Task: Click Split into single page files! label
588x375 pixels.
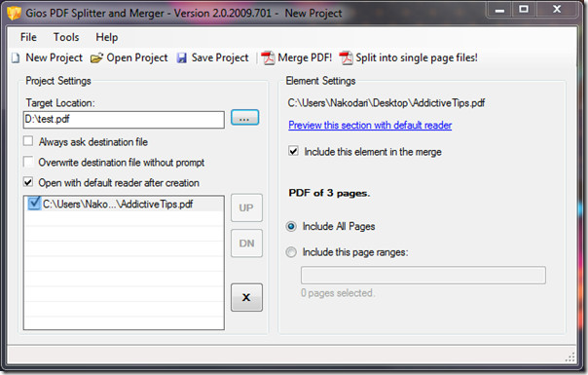Action: pos(417,57)
